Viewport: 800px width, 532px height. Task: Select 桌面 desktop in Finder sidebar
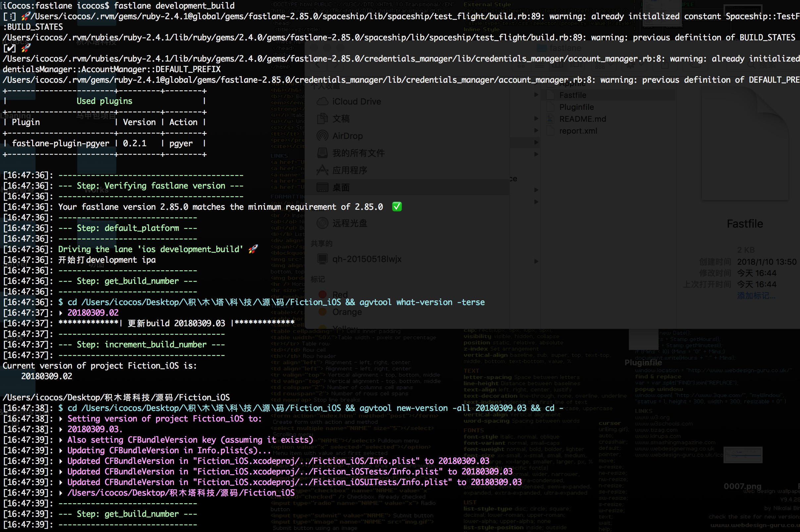pyautogui.click(x=341, y=187)
